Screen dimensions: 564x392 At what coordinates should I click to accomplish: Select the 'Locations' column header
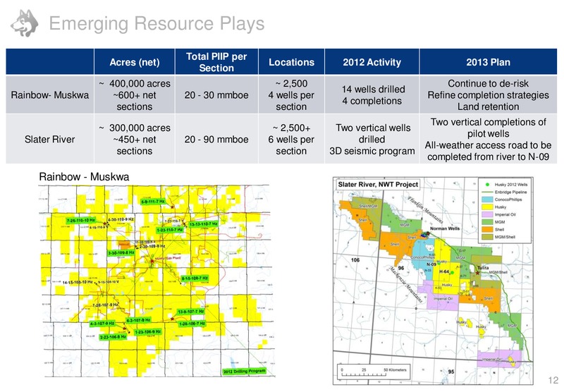coord(291,62)
